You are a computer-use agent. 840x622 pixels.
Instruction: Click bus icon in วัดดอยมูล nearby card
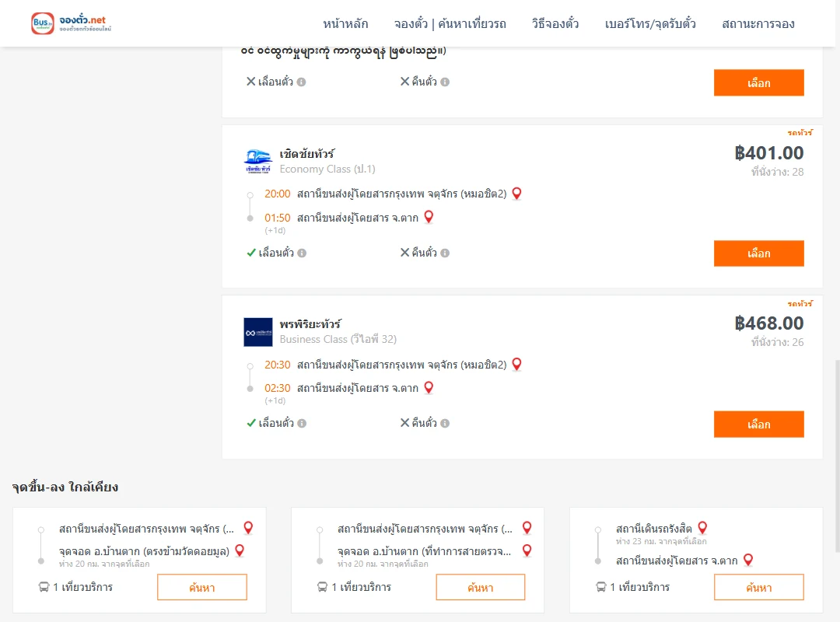pyautogui.click(x=44, y=587)
